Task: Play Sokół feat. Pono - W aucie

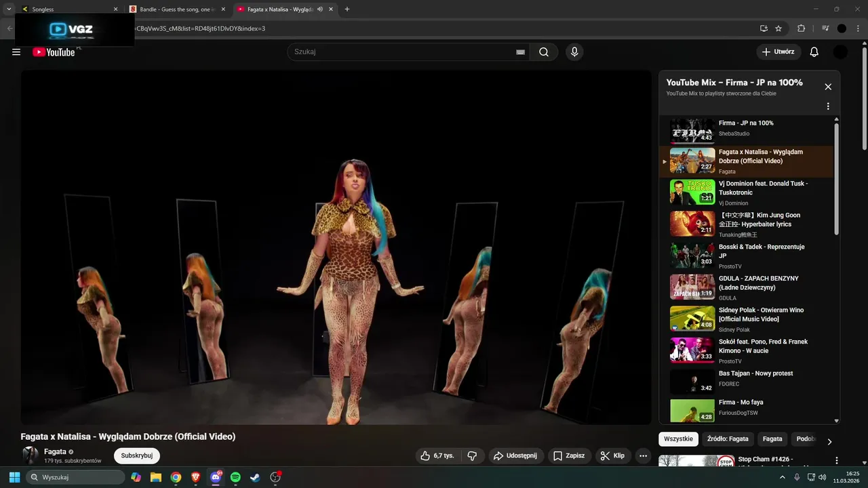Action: [x=746, y=350]
